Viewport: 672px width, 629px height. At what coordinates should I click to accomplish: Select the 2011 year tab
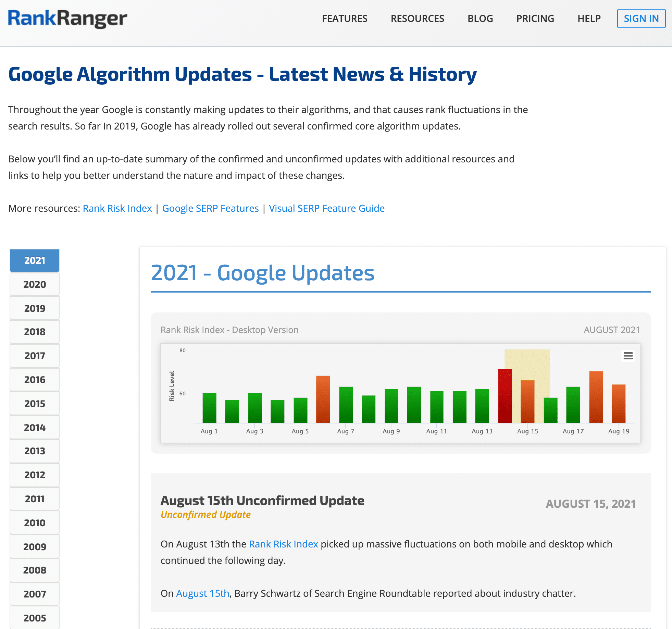coord(35,499)
